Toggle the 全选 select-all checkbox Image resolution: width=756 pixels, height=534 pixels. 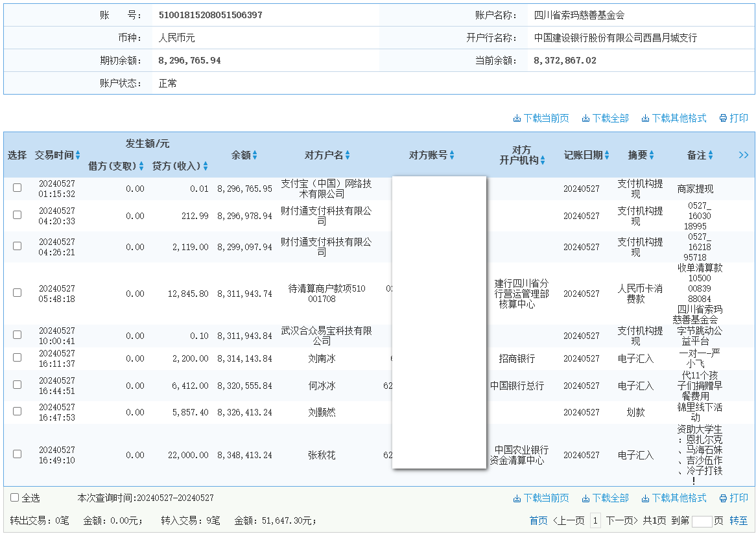(x=14, y=497)
